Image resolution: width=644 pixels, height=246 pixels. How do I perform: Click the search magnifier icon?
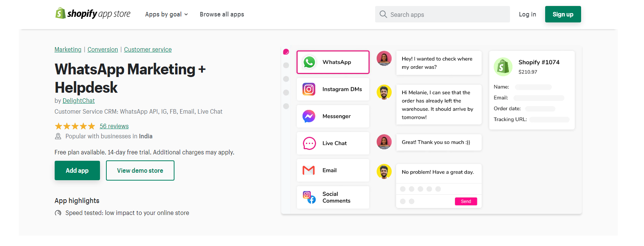pyautogui.click(x=383, y=14)
